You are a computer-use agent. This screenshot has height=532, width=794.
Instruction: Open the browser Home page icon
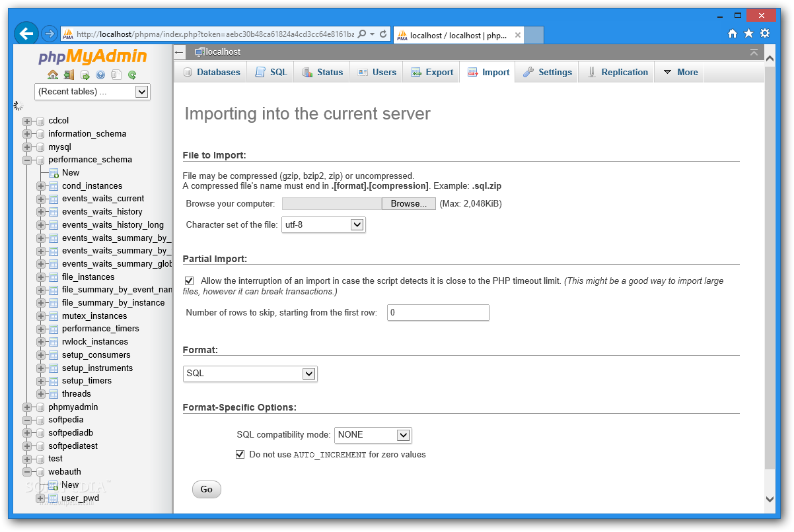732,34
